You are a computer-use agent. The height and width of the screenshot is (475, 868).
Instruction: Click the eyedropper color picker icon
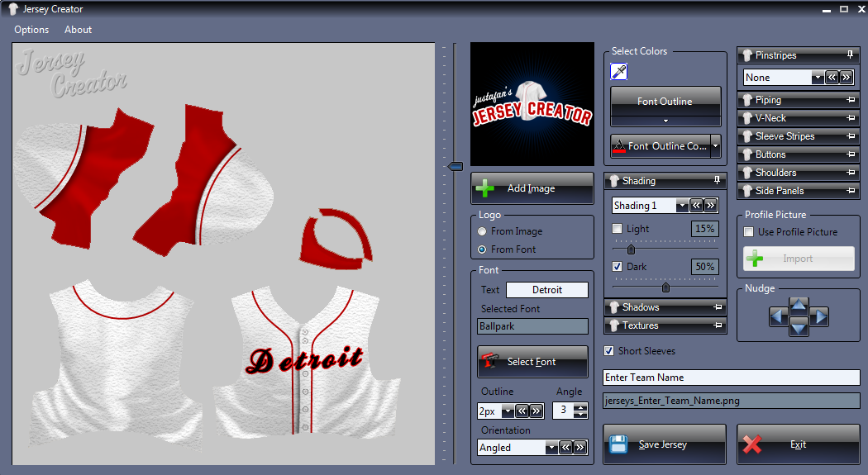coord(619,72)
